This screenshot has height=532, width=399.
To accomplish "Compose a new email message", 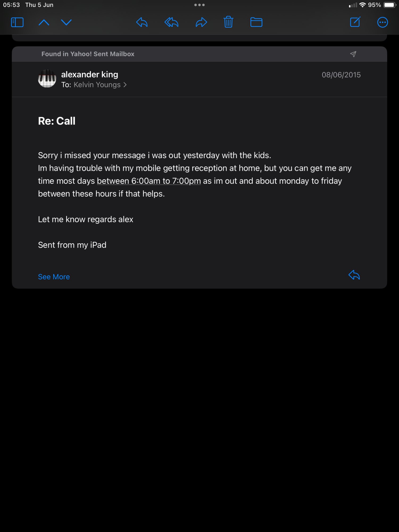I will tap(355, 22).
